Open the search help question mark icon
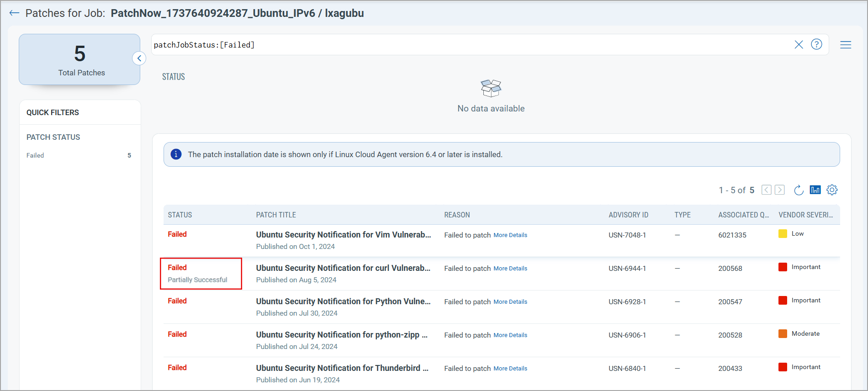 (816, 44)
